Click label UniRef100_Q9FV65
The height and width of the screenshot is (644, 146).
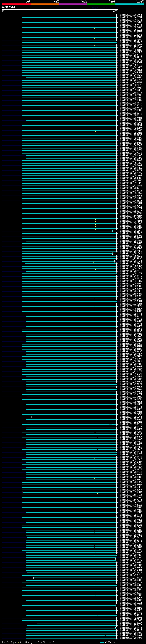pyautogui.click(x=131, y=130)
